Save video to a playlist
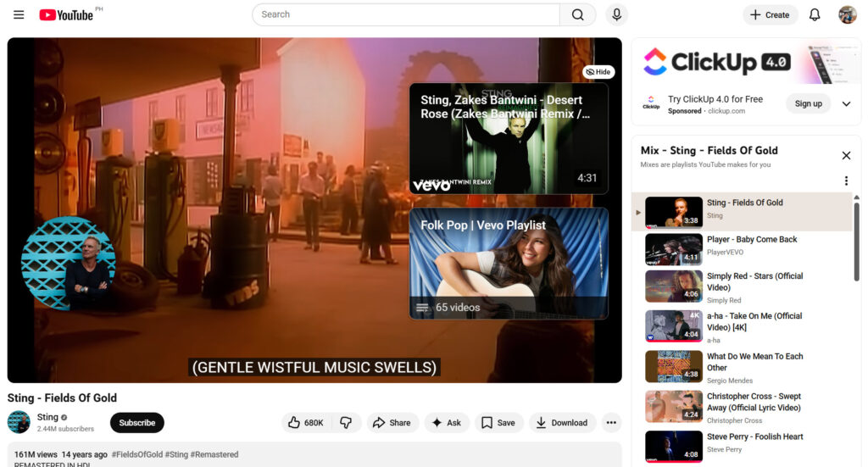This screenshot has width=868, height=467. (498, 423)
